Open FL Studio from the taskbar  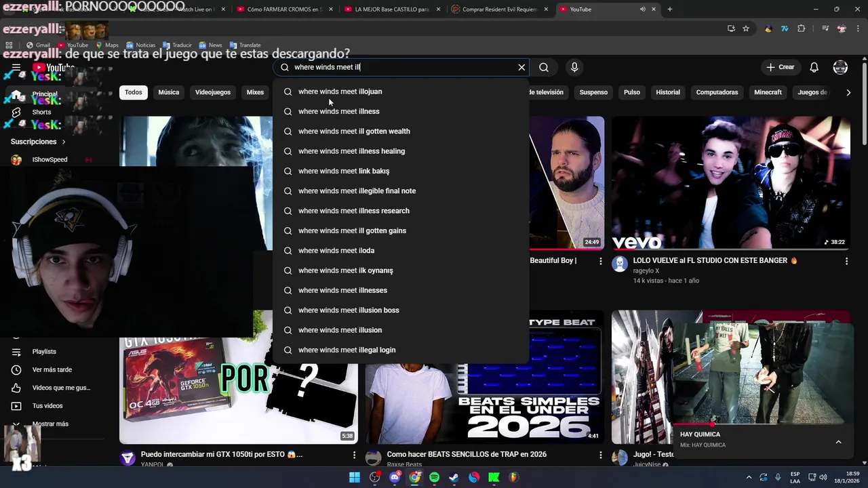click(x=513, y=477)
